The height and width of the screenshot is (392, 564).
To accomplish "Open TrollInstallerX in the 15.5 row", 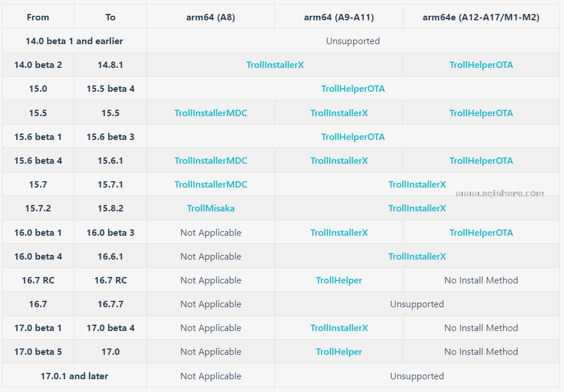I will click(339, 113).
